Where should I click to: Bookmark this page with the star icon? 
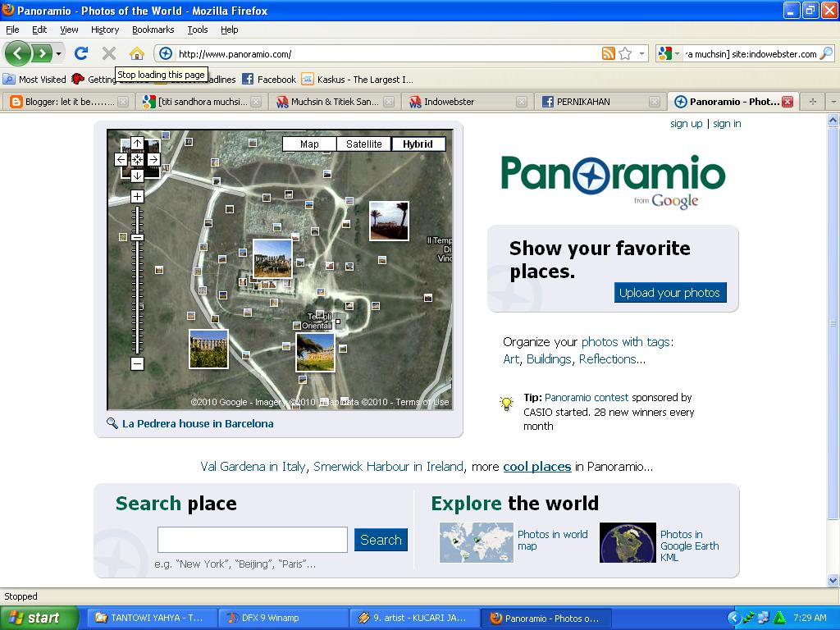click(624, 53)
